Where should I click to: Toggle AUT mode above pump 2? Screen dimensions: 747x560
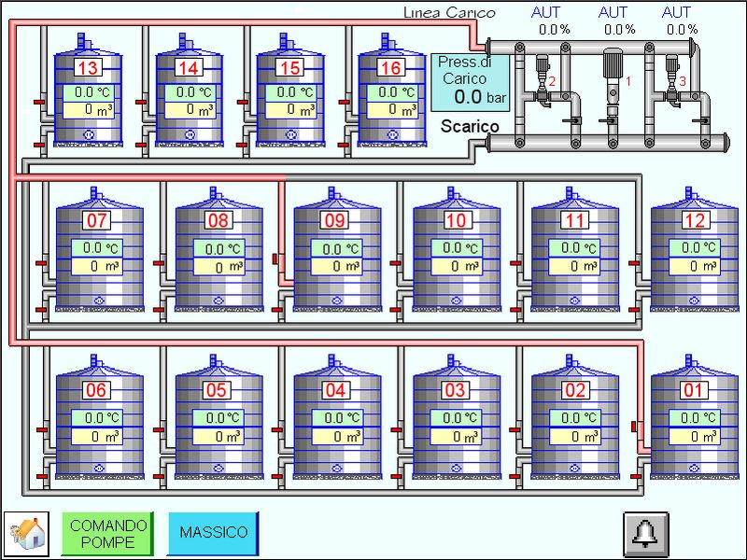[x=546, y=12]
